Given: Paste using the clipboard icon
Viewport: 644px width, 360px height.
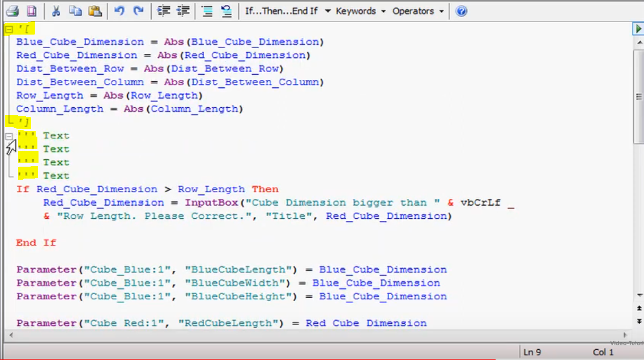Looking at the screenshot, I should pos(95,11).
